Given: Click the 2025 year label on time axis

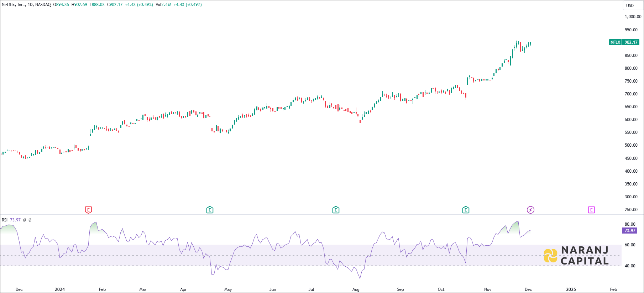Looking at the screenshot, I should [571, 289].
